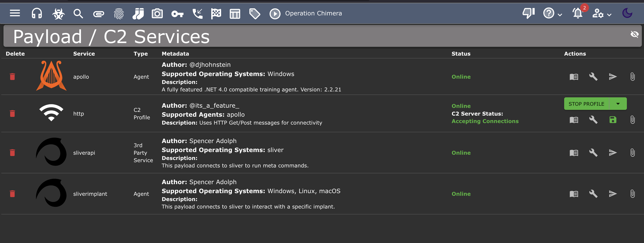This screenshot has height=243, width=644.
Task: Open the hamburger navigation menu
Action: (x=15, y=13)
